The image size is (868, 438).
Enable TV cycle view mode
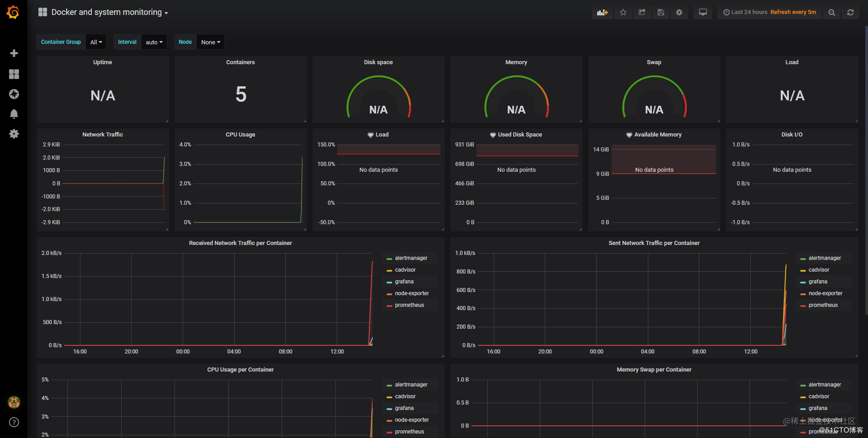click(703, 12)
